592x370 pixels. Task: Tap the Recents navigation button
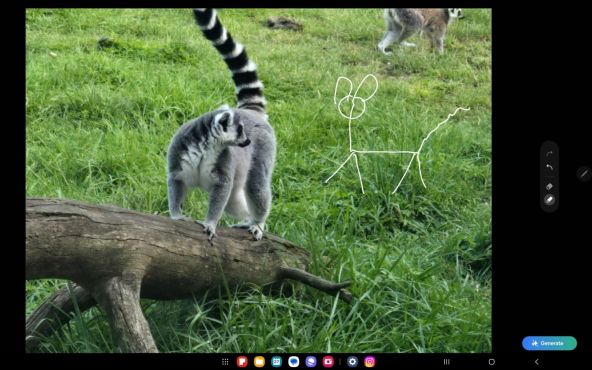(x=447, y=362)
